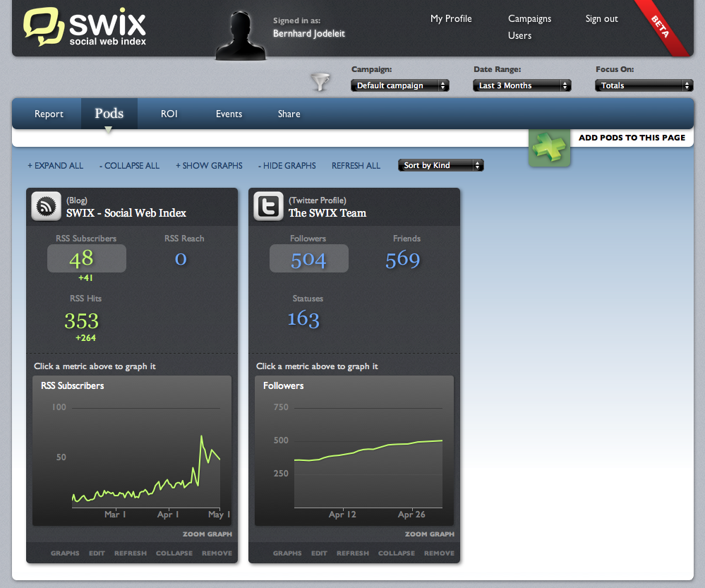
Task: Click the Twitter profile pod icon
Action: (x=268, y=207)
